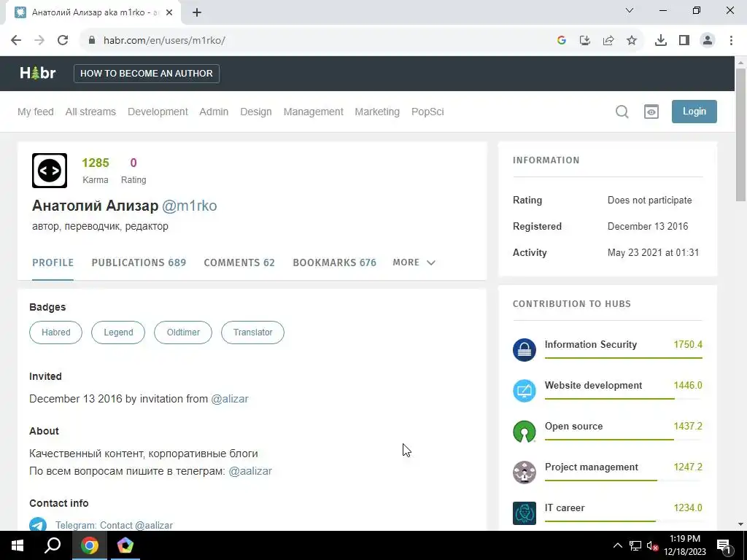Screen dimensions: 747x560
Task: Click the @m1rko username
Action: coord(189,206)
